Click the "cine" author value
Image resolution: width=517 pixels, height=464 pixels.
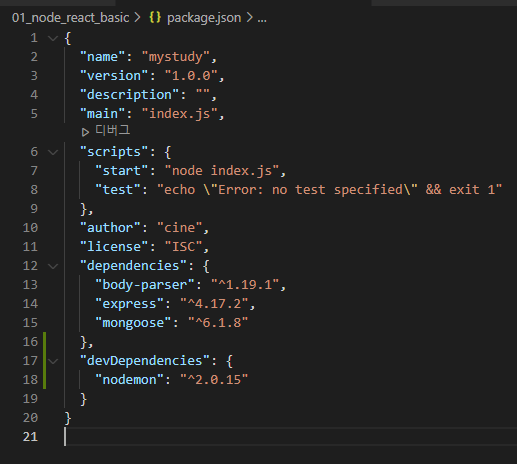(x=180, y=228)
